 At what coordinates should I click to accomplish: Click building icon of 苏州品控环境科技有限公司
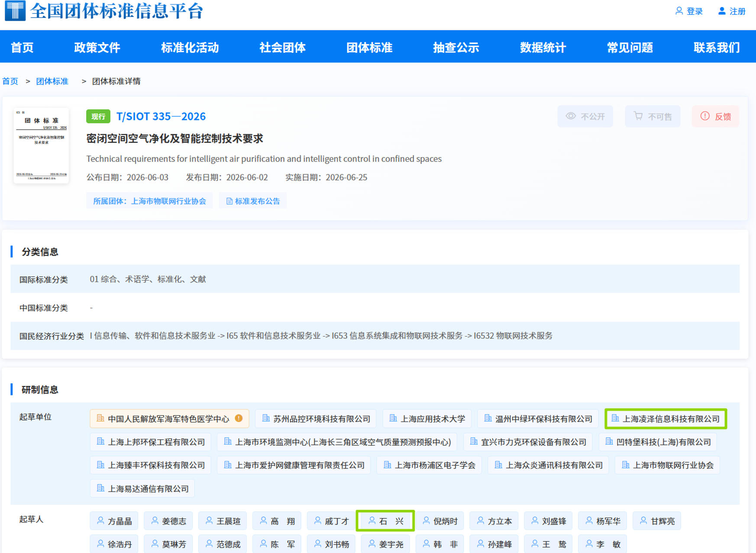[x=266, y=418]
